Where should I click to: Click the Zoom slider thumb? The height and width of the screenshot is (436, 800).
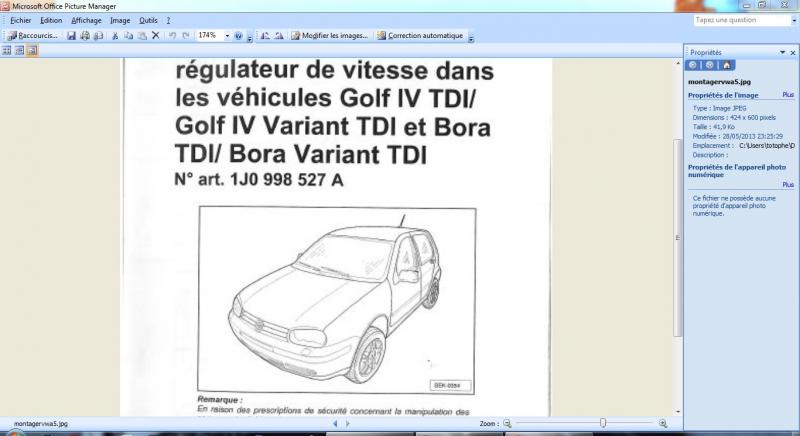tap(603, 423)
